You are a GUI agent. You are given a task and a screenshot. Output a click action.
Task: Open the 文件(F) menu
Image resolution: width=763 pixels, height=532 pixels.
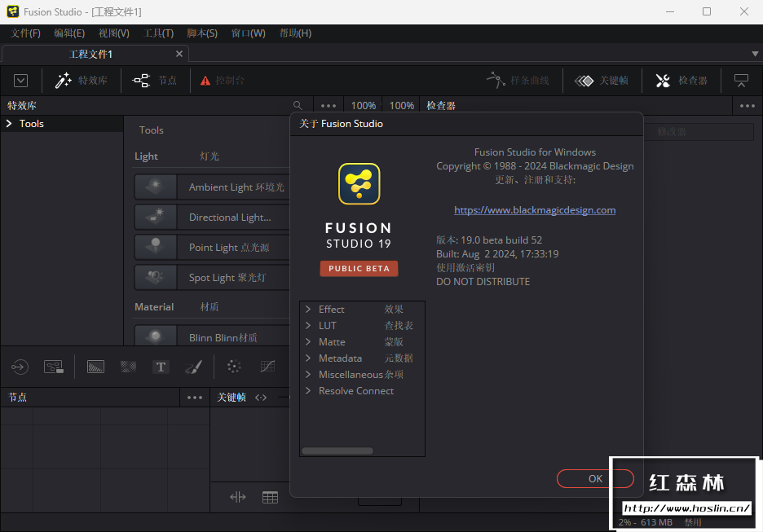click(x=26, y=33)
